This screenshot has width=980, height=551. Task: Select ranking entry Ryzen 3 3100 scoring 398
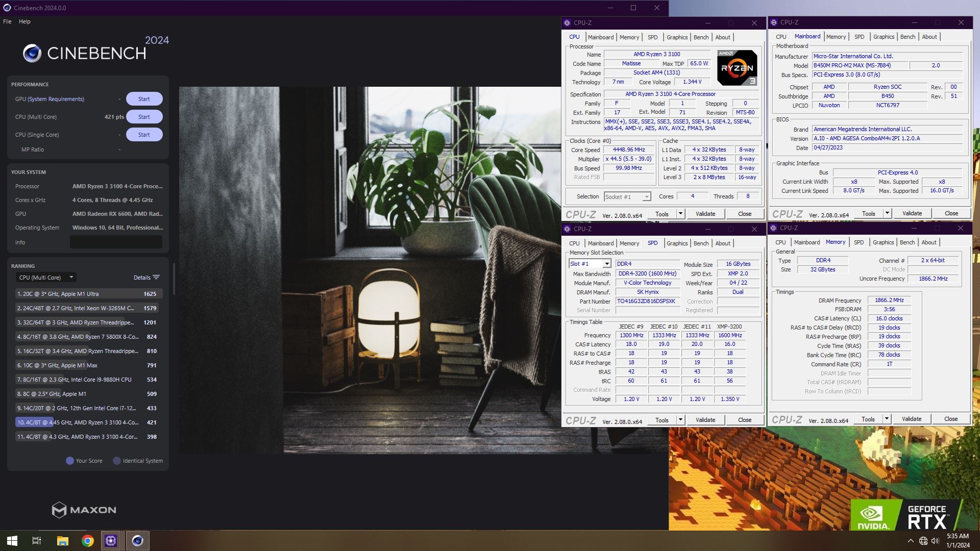(x=89, y=437)
